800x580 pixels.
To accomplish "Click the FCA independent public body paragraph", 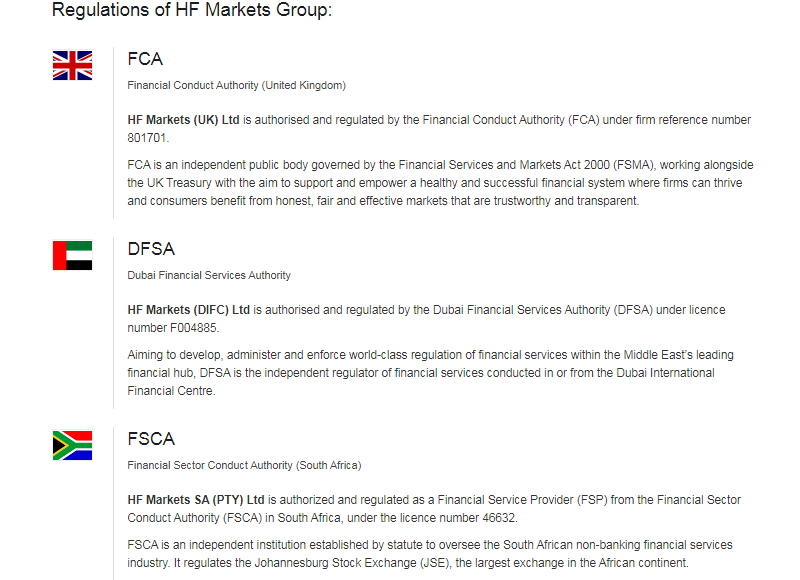I will pyautogui.click(x=440, y=183).
